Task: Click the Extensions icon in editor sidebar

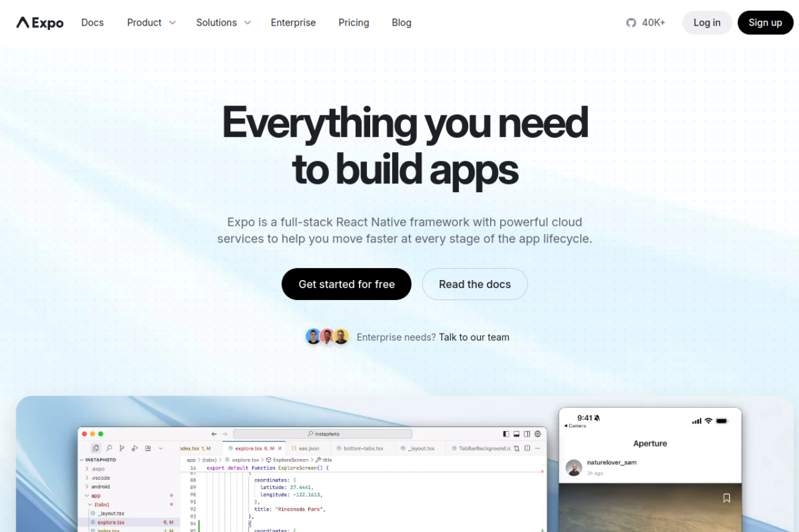Action: (x=148, y=448)
